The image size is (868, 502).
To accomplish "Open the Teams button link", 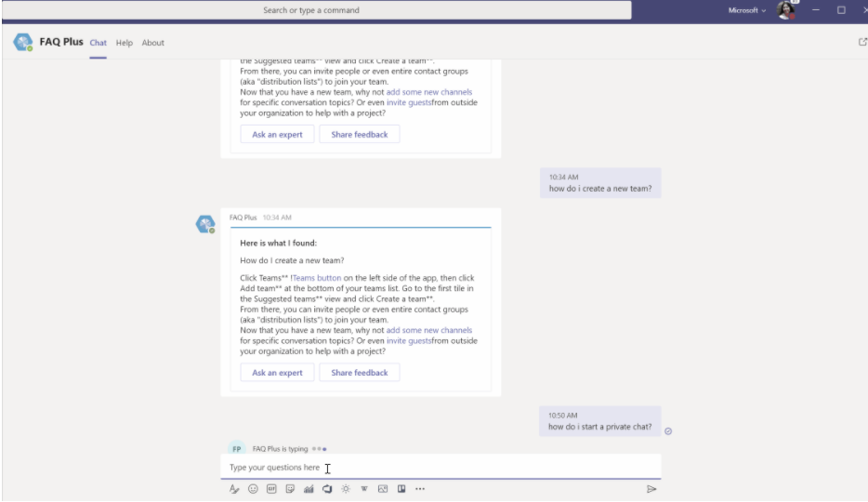I will [x=317, y=278].
